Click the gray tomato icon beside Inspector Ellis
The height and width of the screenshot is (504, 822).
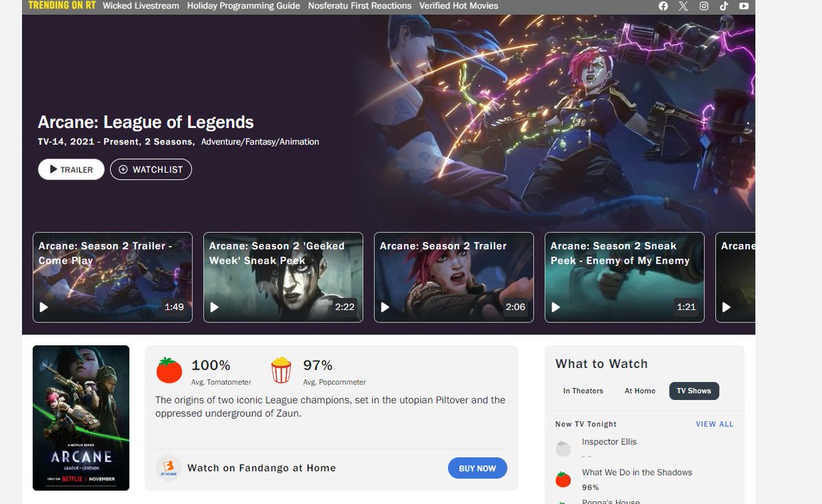click(x=563, y=449)
